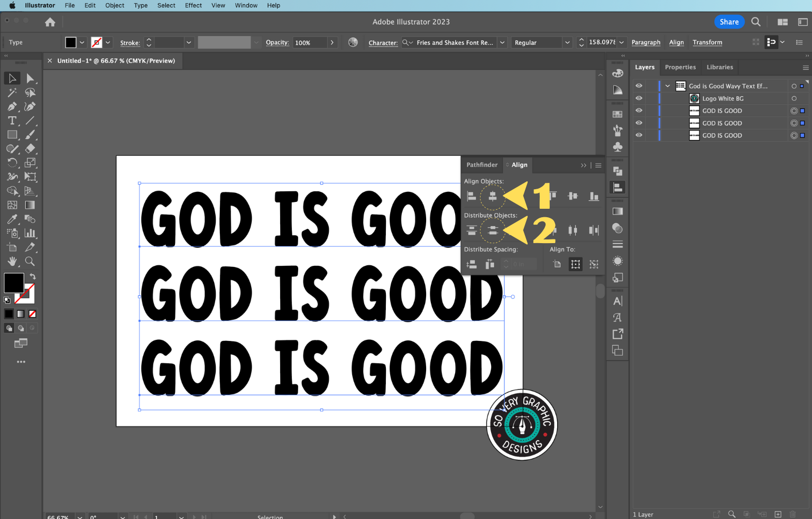The height and width of the screenshot is (519, 812).
Task: Choose the Gradient tool
Action: tap(30, 205)
